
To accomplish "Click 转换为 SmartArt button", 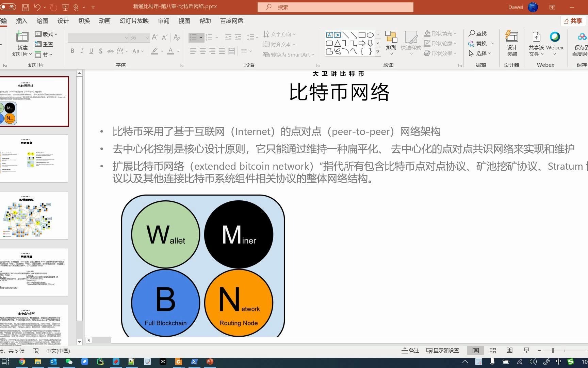I will click(288, 55).
